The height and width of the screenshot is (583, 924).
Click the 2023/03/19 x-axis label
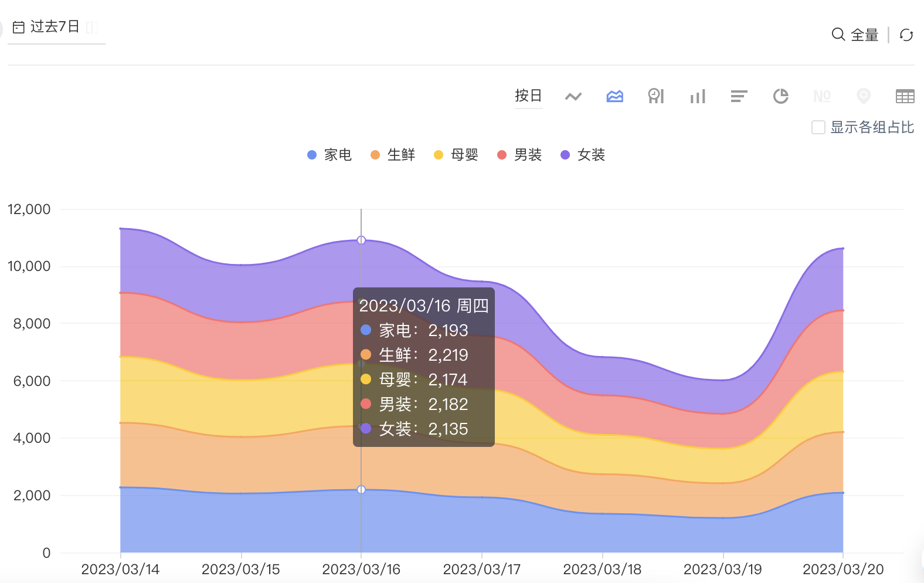coord(723,570)
